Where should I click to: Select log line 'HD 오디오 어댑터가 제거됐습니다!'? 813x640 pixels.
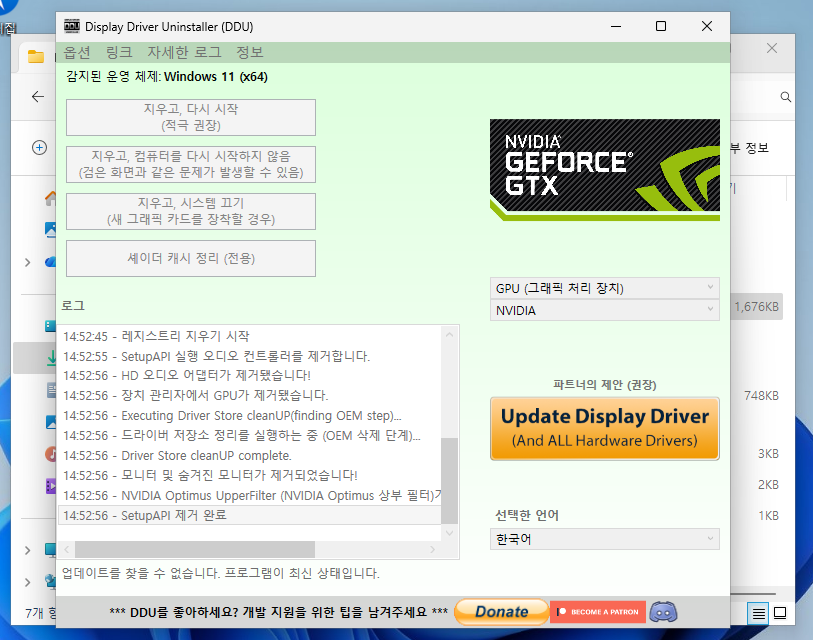[x=249, y=375]
